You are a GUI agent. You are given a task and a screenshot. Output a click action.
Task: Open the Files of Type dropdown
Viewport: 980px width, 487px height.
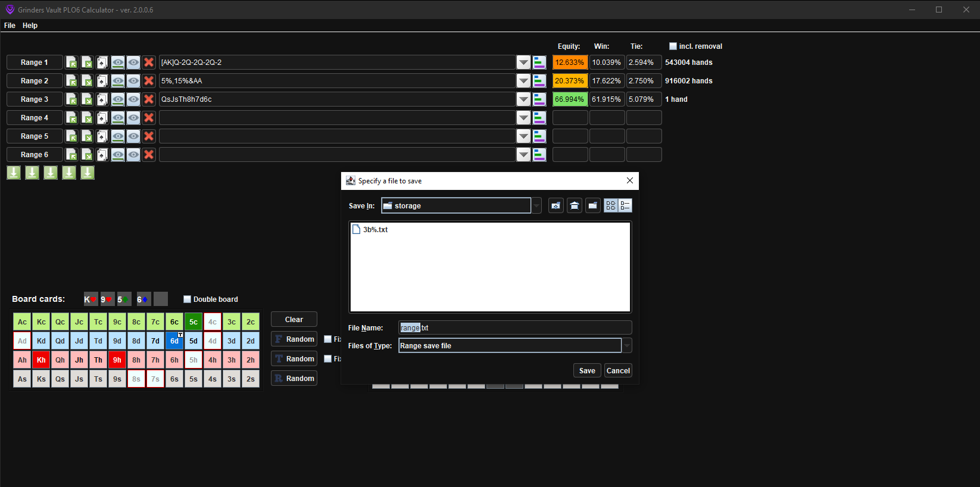pos(626,346)
